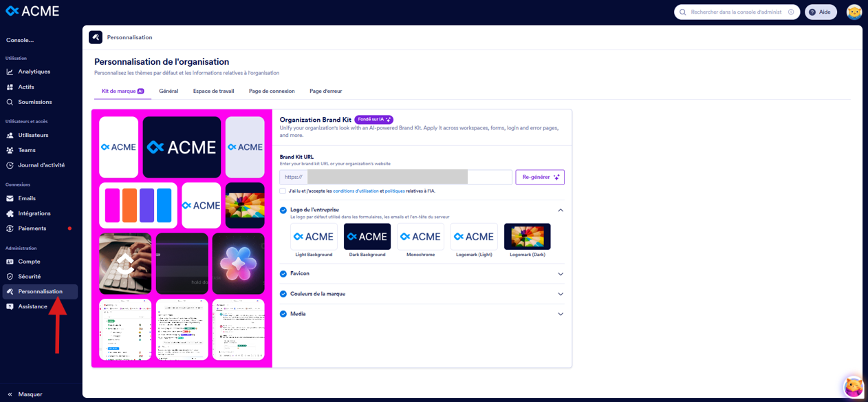Collapse the Logo de l'entreprise section
The width and height of the screenshot is (868, 402).
[x=561, y=210]
